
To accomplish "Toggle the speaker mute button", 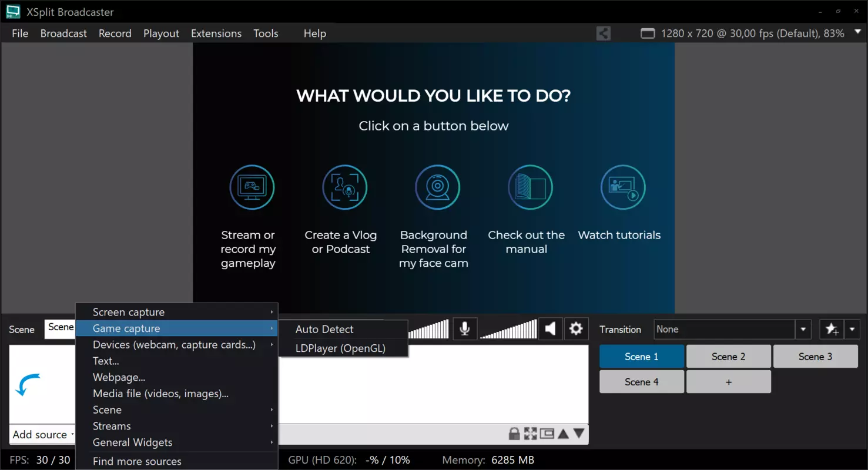I will 551,328.
